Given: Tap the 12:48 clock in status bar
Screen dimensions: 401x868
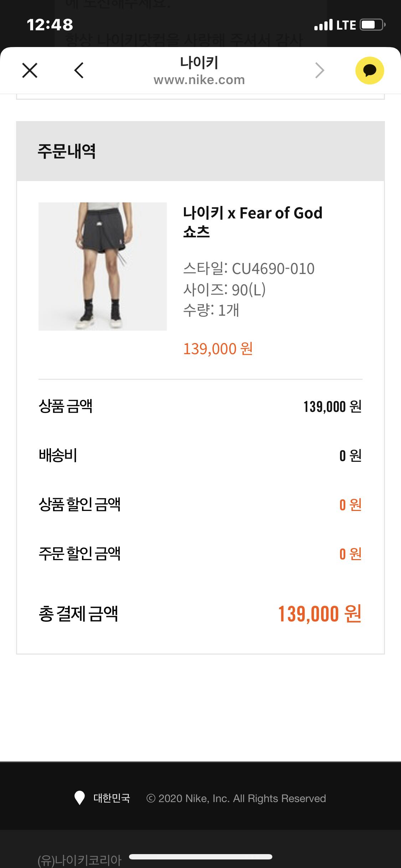Looking at the screenshot, I should pos(50,25).
